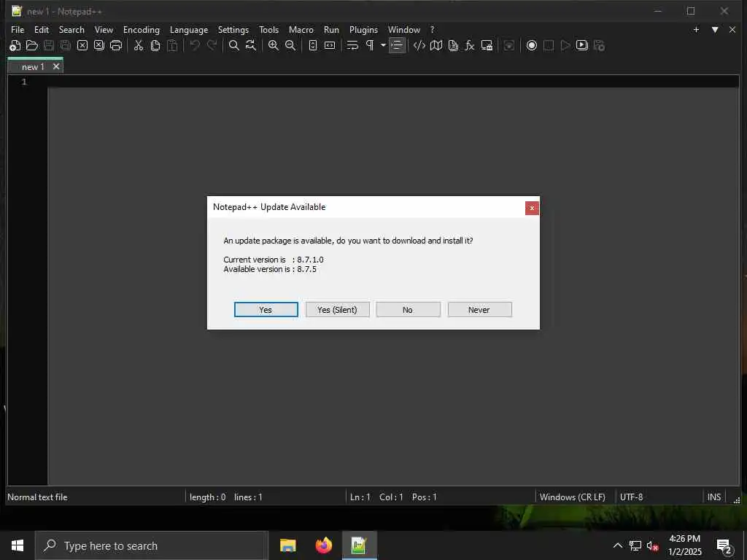This screenshot has height=560, width=747.
Task: Click the Windows (CR LF) status bar entry
Action: tap(572, 497)
